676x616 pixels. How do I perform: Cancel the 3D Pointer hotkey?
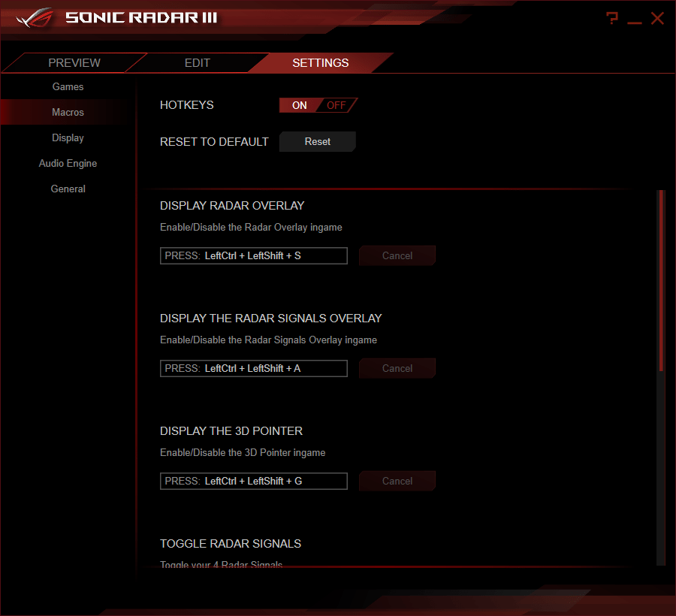(397, 481)
